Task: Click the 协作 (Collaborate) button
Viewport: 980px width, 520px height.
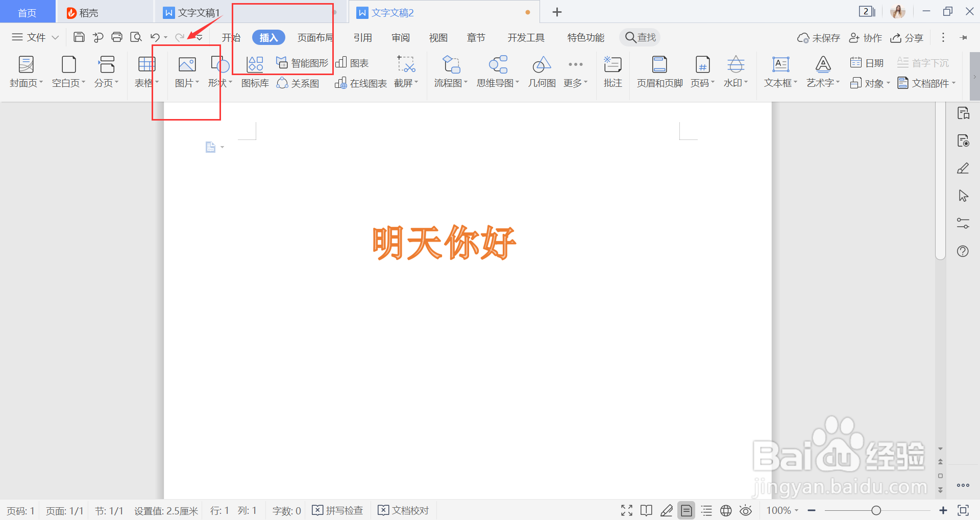Action: [865, 37]
